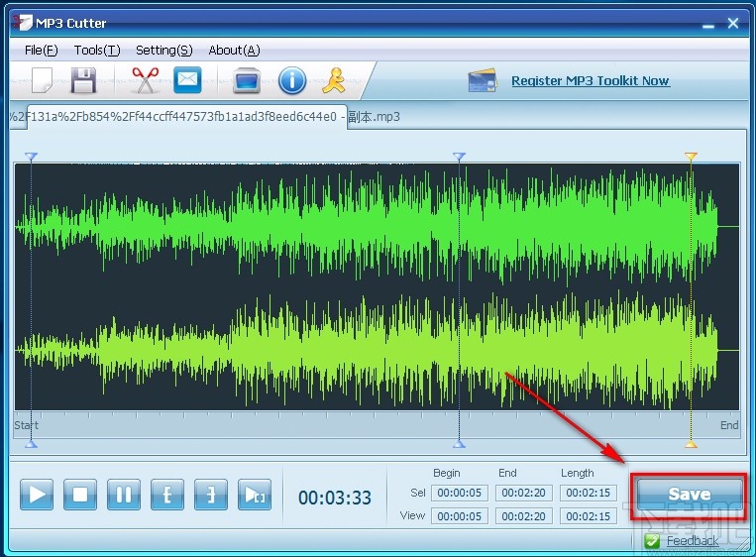Viewport: 756px width, 557px height.
Task: Stop playback with the Stop button
Action: coord(80,495)
